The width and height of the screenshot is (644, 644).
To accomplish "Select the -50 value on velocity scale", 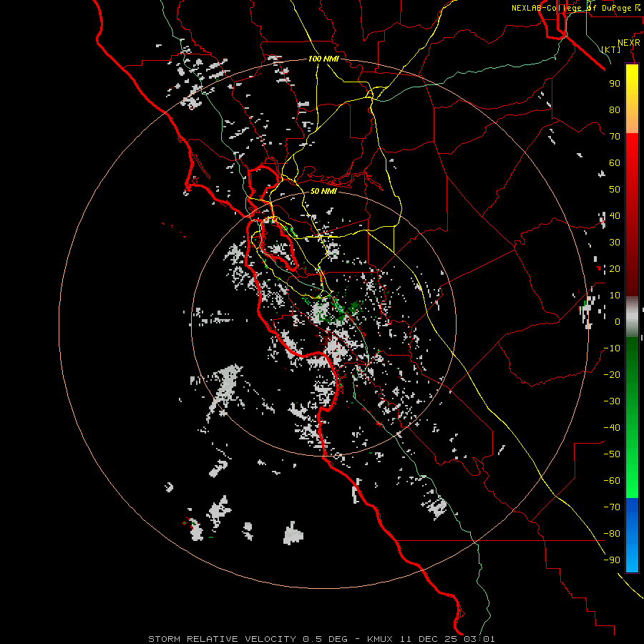I will tap(612, 454).
